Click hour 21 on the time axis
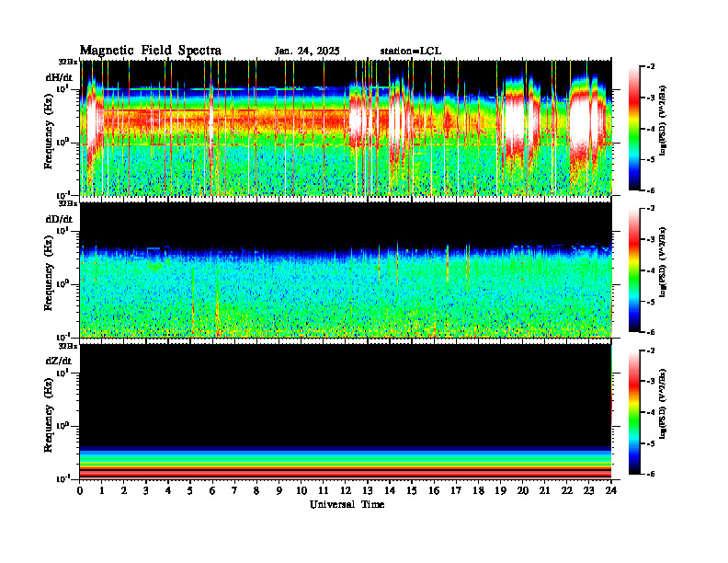This screenshot has height=563, width=728. (x=544, y=490)
